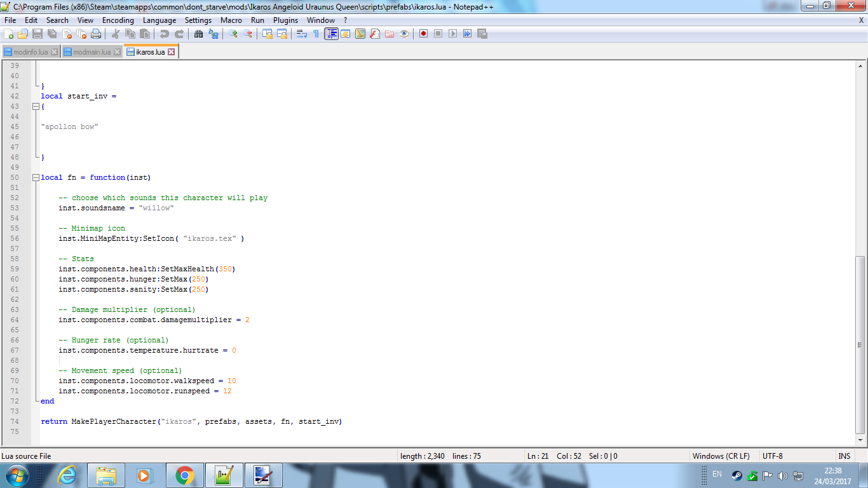Click the Undo arrow in toolbar
This screenshot has height=488, width=868.
pos(165,34)
